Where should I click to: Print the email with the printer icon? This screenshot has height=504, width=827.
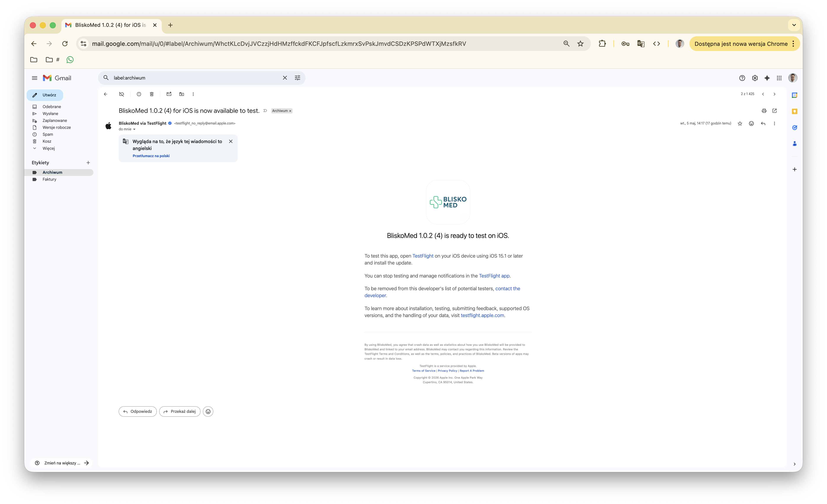click(764, 111)
